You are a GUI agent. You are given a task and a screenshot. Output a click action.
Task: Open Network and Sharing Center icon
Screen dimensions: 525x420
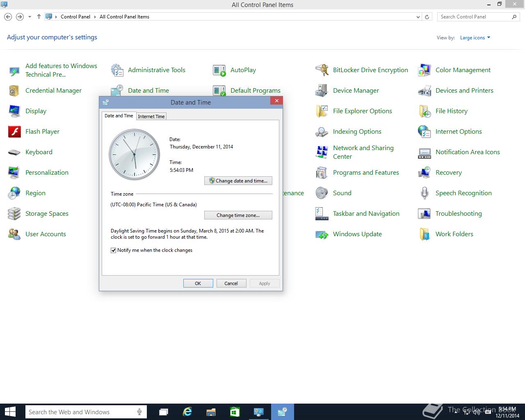click(x=322, y=152)
